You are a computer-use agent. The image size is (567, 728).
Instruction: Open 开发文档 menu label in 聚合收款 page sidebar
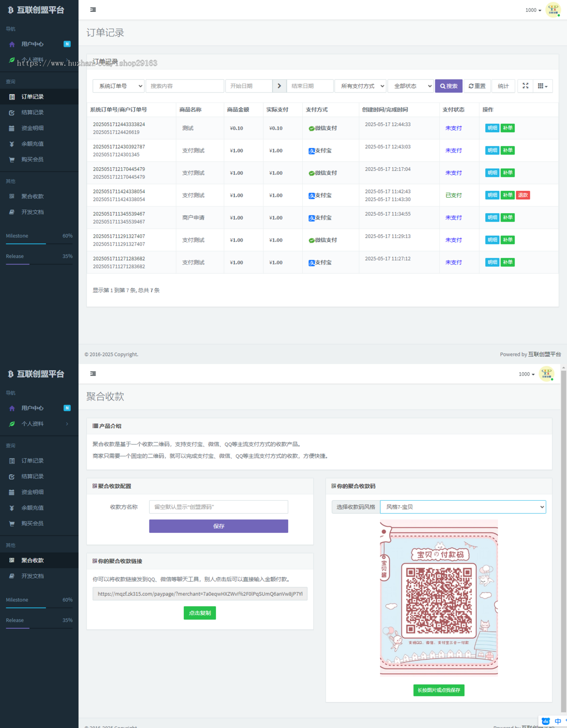(33, 576)
